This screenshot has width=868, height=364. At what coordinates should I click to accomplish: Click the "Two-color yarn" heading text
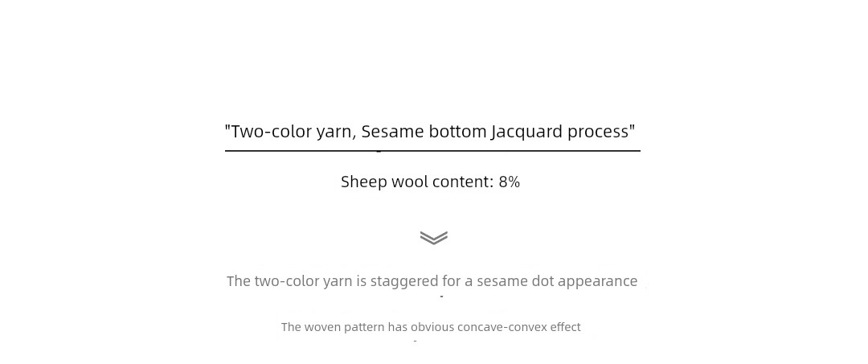point(293,133)
